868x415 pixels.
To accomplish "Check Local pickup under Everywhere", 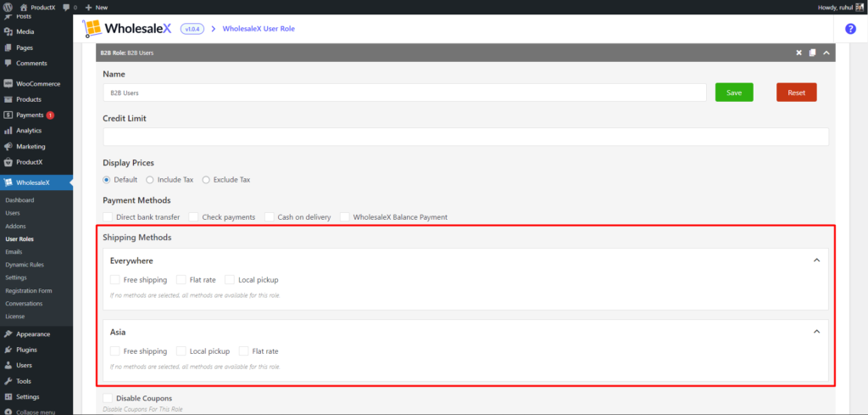I will (x=230, y=279).
